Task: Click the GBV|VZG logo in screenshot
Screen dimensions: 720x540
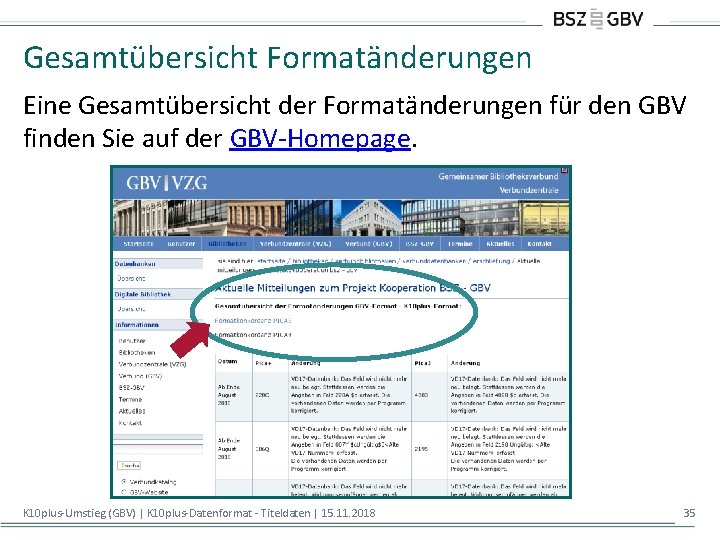Action: point(167,183)
